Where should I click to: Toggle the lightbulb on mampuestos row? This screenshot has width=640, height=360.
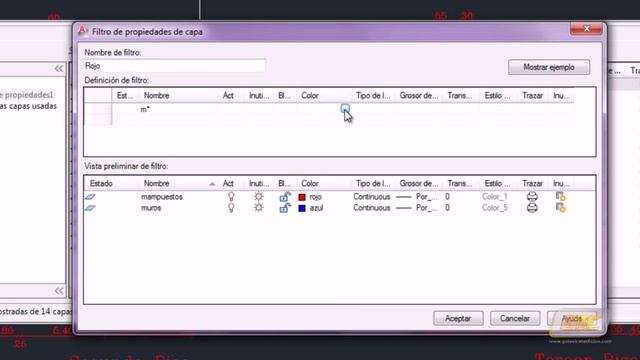coord(231,196)
